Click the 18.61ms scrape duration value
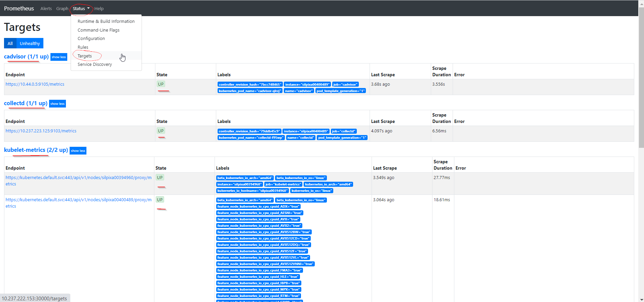Screen dimensions: 644x302 pyautogui.click(x=442, y=200)
